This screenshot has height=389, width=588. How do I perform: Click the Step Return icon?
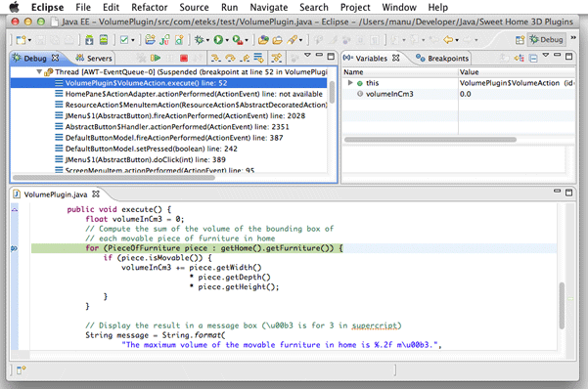(245, 58)
